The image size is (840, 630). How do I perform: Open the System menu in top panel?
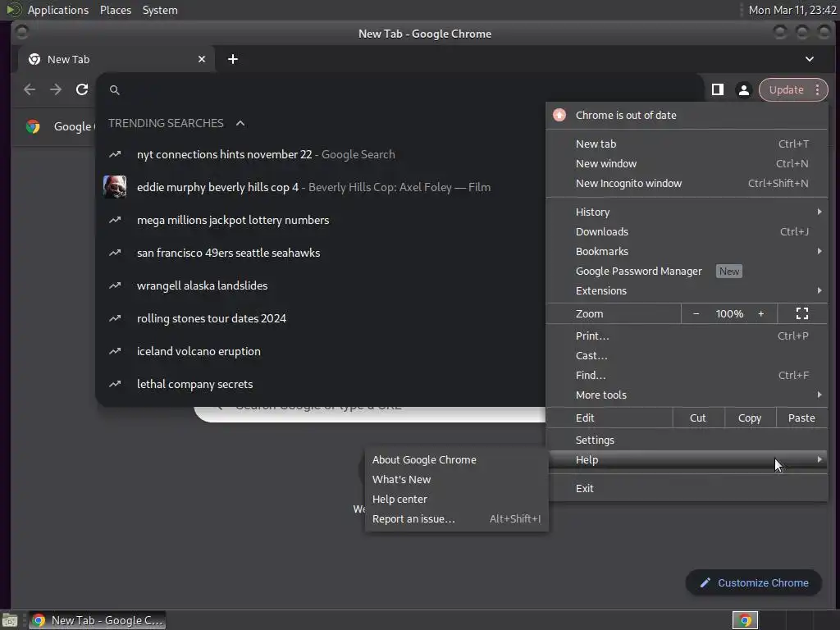point(160,10)
